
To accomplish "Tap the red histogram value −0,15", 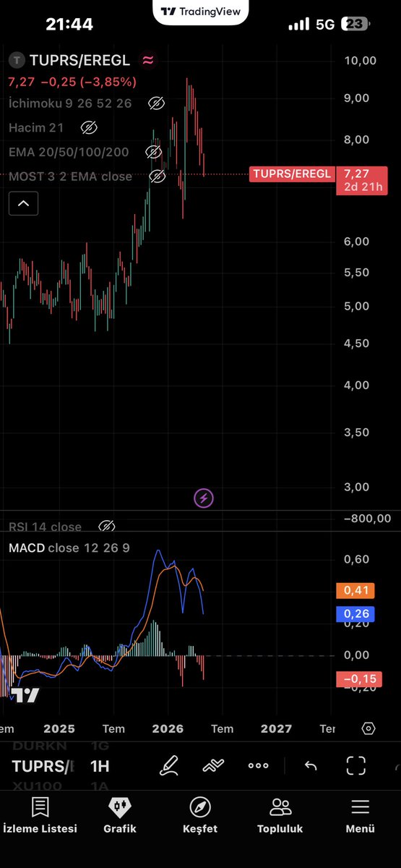I will (359, 678).
